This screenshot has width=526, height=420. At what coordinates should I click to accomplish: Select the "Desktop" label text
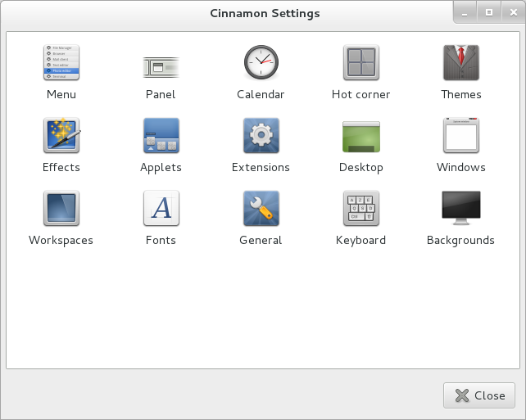361,168
